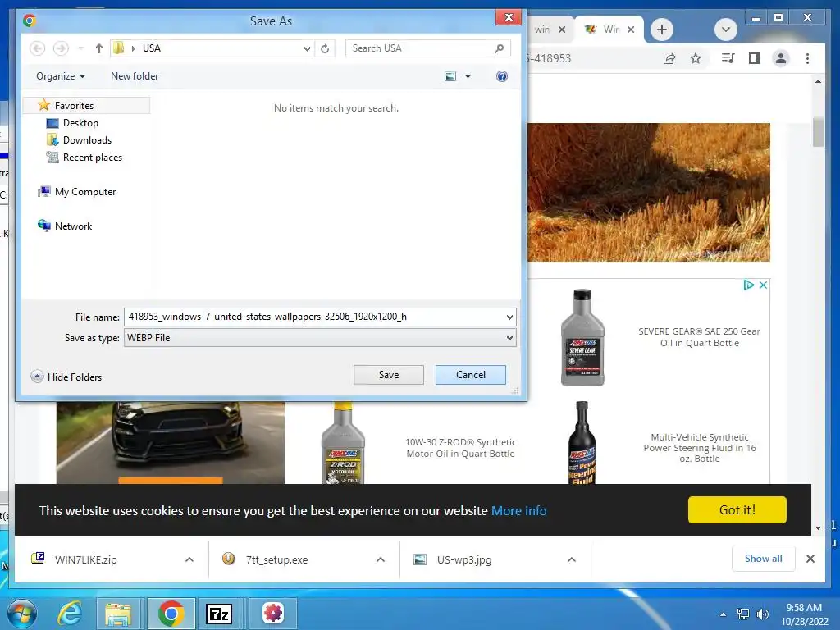Screen dimensions: 840x630
Task: Open the More info cookie link
Action: coord(518,510)
